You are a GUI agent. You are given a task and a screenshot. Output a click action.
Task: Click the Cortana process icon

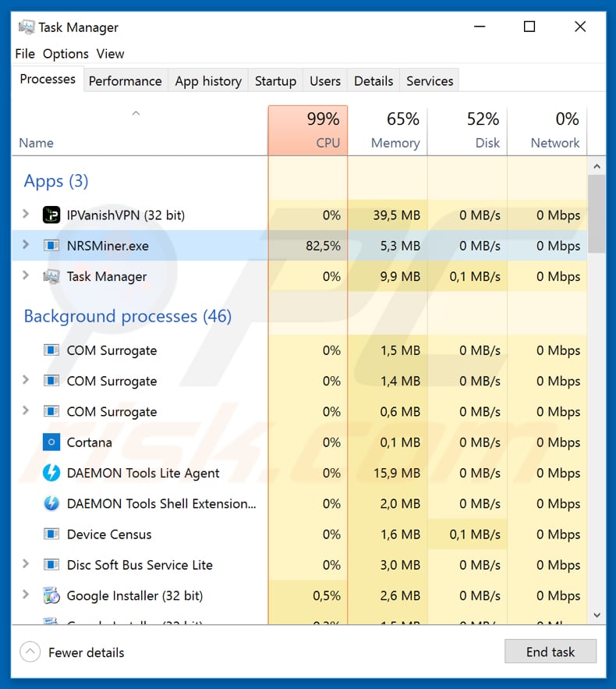pyautogui.click(x=51, y=442)
